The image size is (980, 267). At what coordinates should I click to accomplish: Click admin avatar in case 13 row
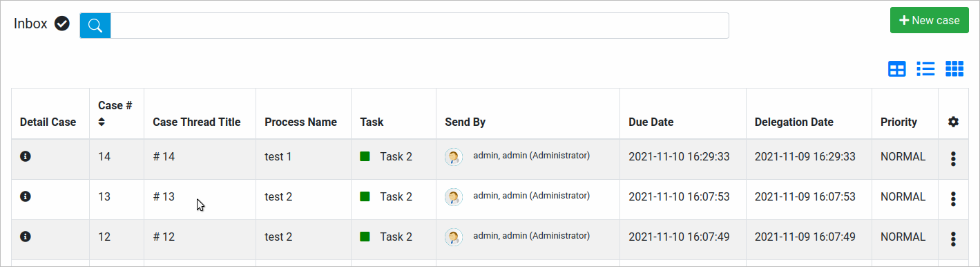[454, 197]
